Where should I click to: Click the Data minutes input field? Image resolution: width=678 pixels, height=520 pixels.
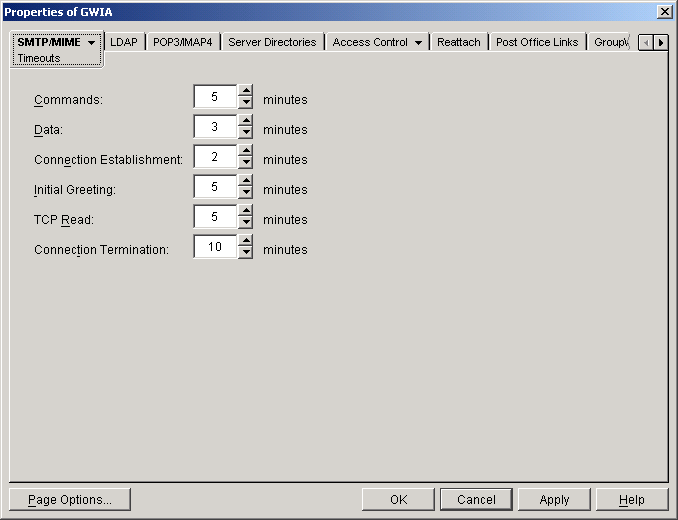coord(215,127)
